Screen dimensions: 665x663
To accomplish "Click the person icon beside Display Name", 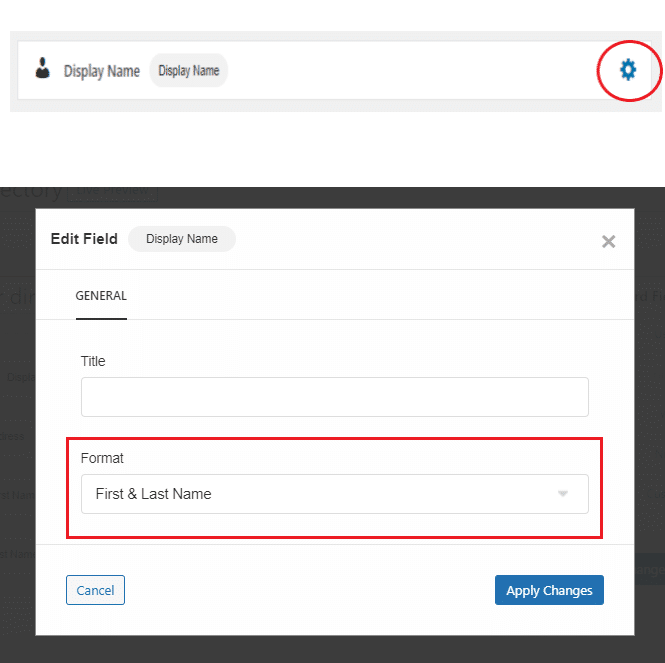I will (42, 68).
